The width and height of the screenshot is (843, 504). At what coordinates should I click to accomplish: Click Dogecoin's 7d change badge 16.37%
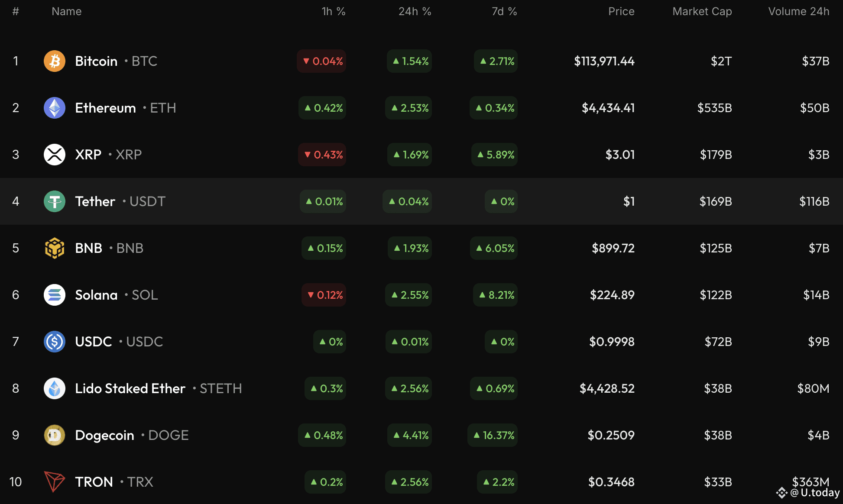pyautogui.click(x=493, y=435)
